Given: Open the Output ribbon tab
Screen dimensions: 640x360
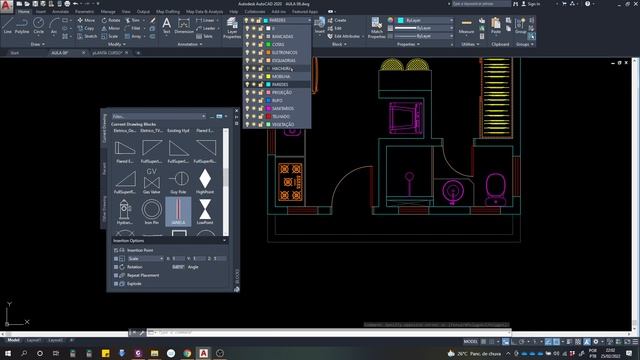Looking at the screenshot, I should [x=143, y=12].
